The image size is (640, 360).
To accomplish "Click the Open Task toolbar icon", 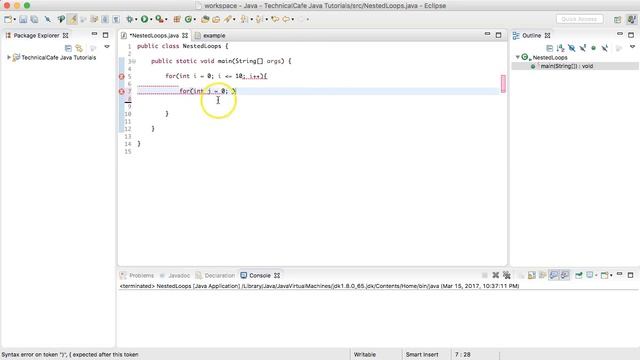I will (x=216, y=19).
